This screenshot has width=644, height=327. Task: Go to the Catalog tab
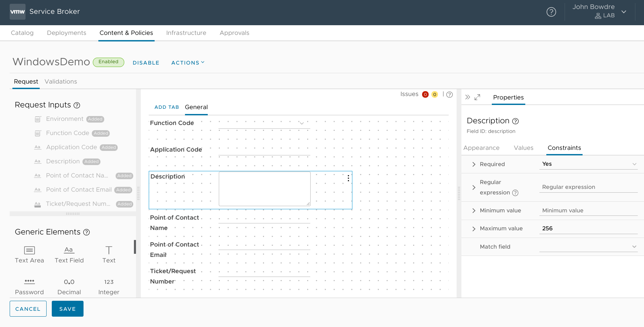(x=22, y=33)
